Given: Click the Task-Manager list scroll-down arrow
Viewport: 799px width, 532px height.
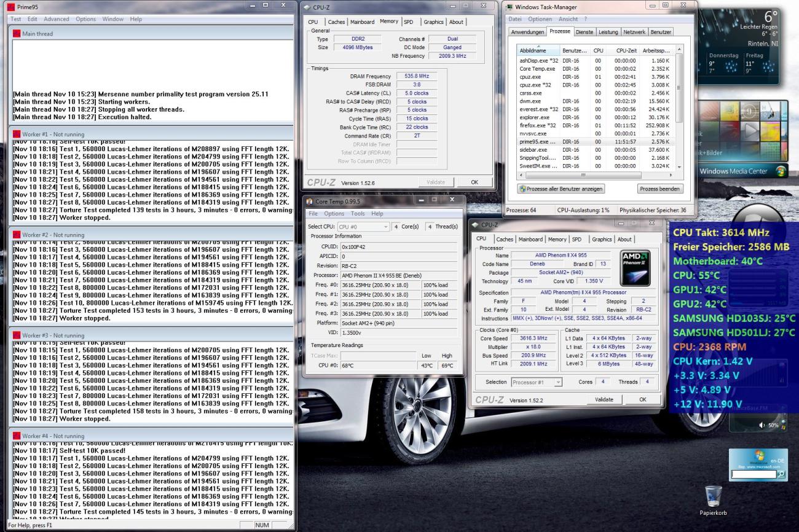Looking at the screenshot, I should click(679, 167).
